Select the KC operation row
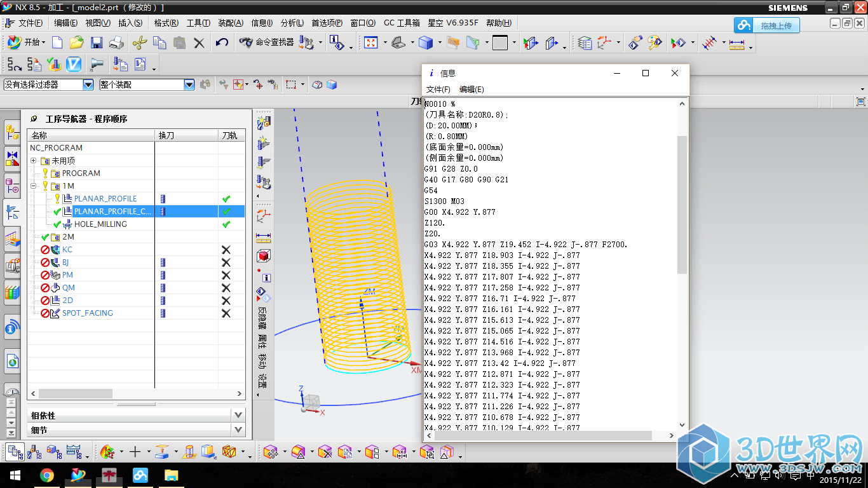Screen dimensions: 868x488 [x=67, y=250]
